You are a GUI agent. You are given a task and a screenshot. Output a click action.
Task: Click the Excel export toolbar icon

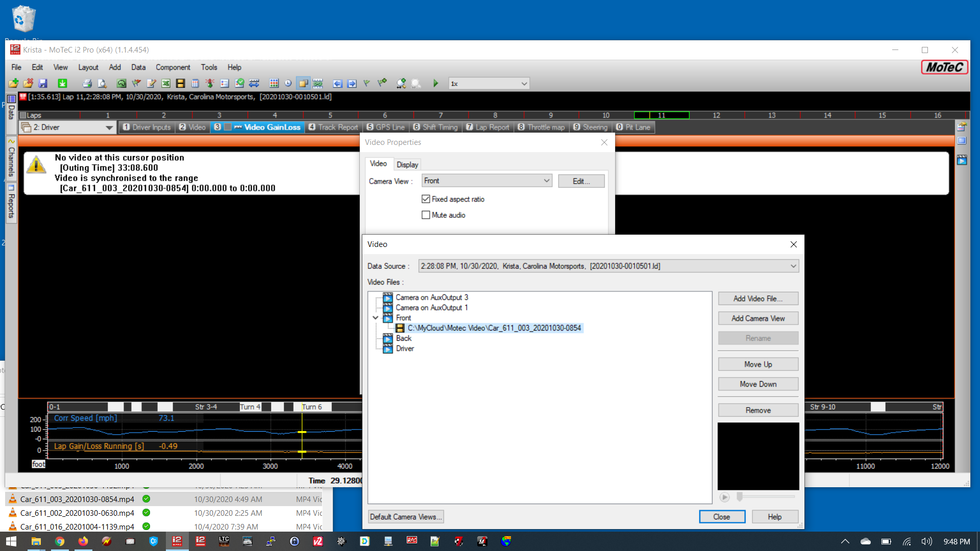[x=166, y=83]
